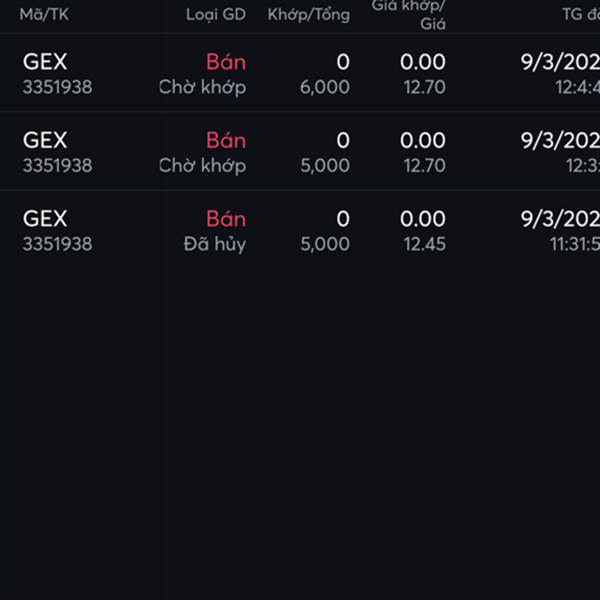Tap the 12:4 timestamp of the first order

[x=577, y=87]
